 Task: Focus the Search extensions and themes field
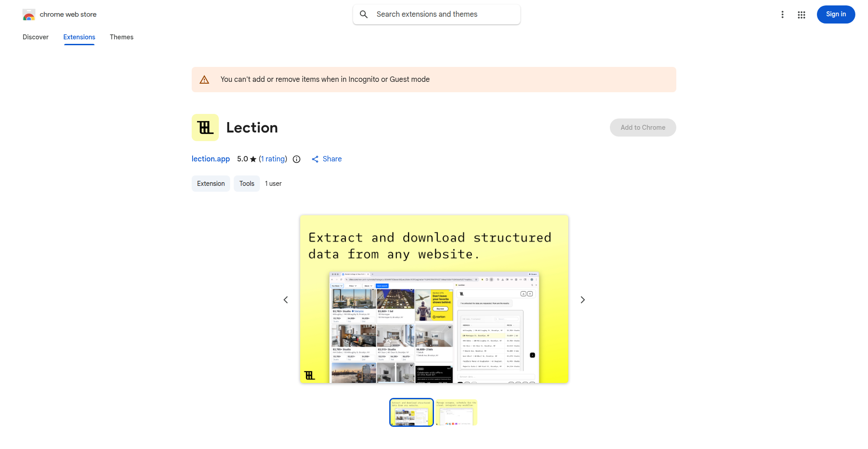(437, 14)
